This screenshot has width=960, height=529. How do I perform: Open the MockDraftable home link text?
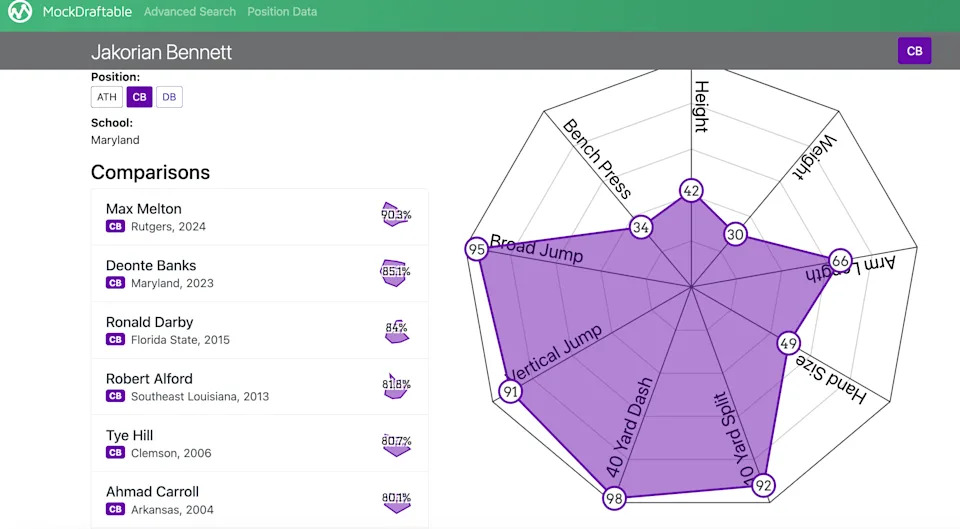[x=88, y=12]
